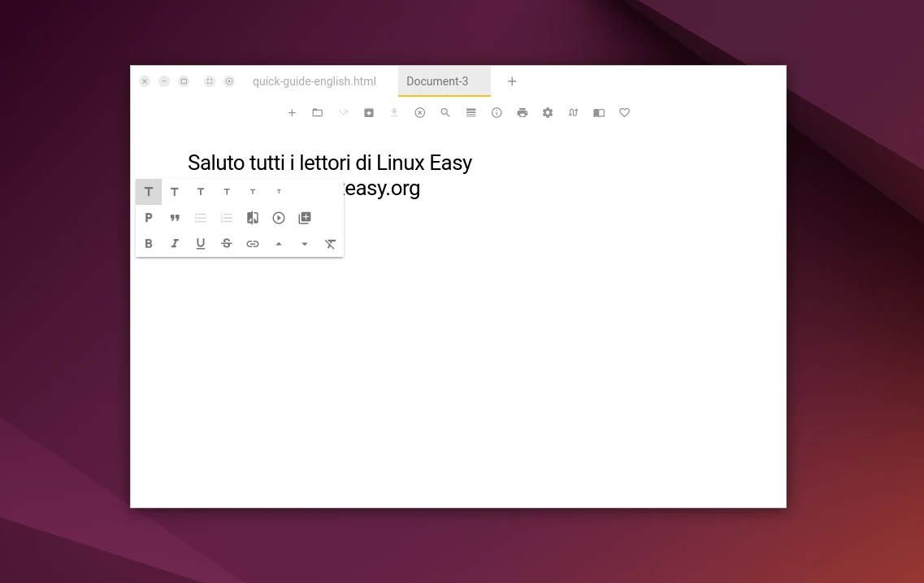Toggle underline formatting

pos(201,244)
